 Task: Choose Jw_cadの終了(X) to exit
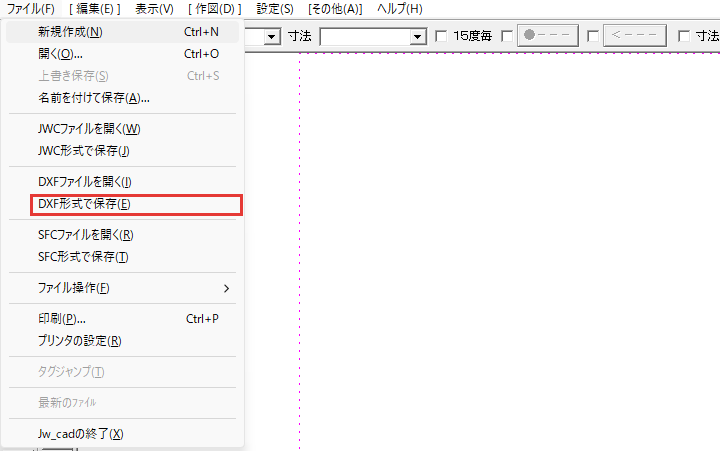(x=123, y=434)
